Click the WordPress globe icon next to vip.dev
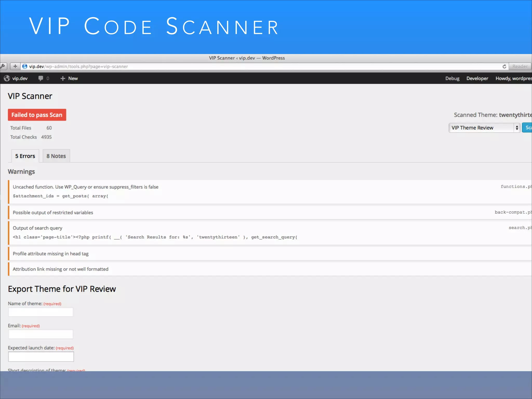 tap(7, 78)
